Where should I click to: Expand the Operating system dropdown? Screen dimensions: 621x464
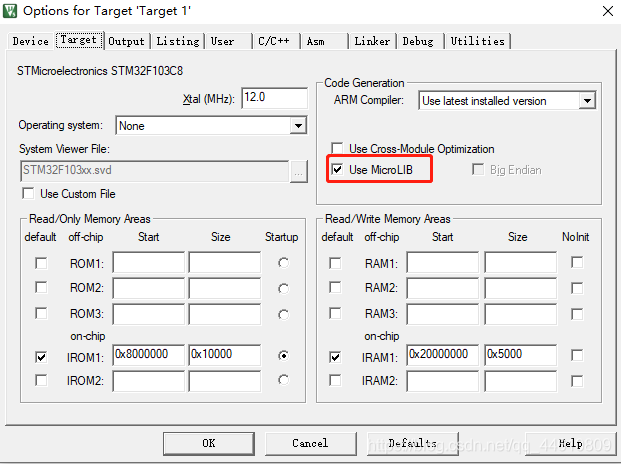pyautogui.click(x=298, y=126)
